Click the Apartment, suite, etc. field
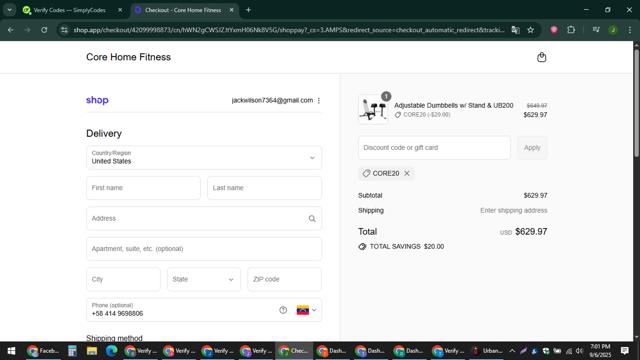The height and width of the screenshot is (360, 640). (204, 249)
